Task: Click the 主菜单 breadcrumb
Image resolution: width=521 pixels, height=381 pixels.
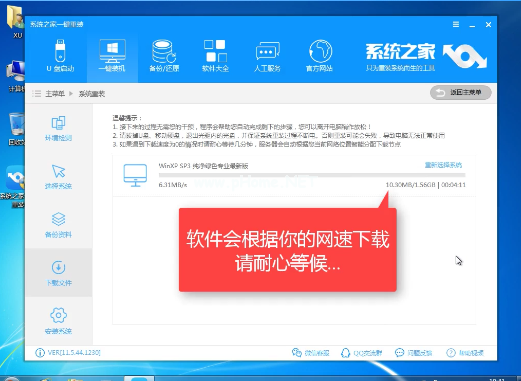Action: point(55,94)
